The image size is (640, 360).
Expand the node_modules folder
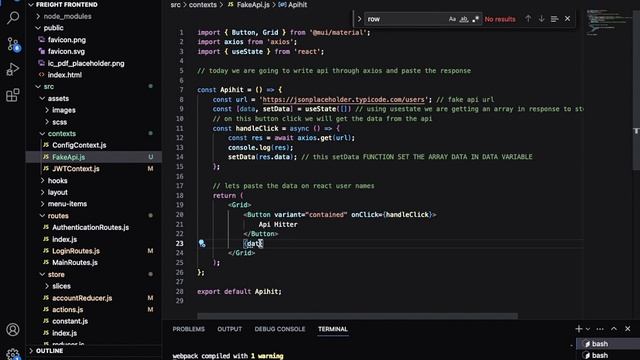click(38, 16)
